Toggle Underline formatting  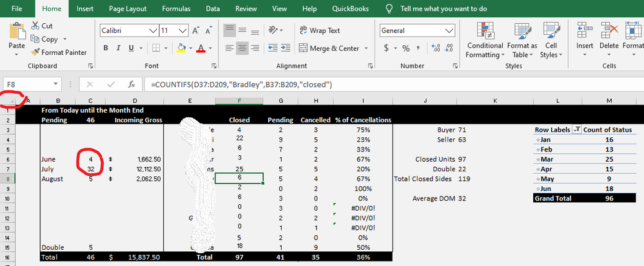click(x=131, y=48)
